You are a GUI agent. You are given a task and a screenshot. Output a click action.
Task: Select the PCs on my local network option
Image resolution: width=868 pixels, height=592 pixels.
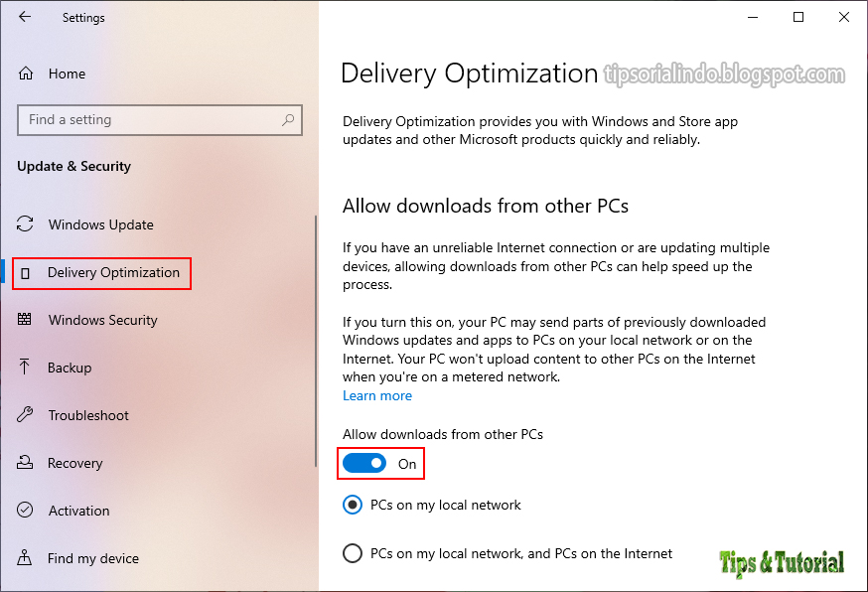pos(353,505)
